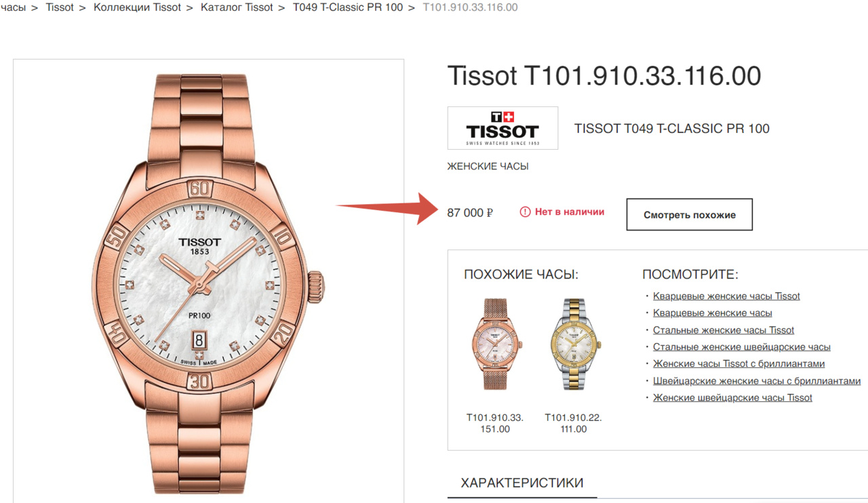Click the Tissot brand logo image
Screen dimensions: 868x503
[x=502, y=128]
